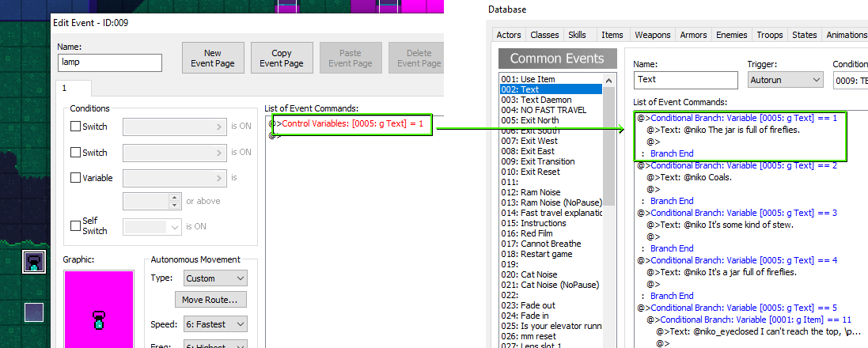The width and height of the screenshot is (868, 348).
Task: Open the Weapons tab in Database
Action: coord(652,35)
